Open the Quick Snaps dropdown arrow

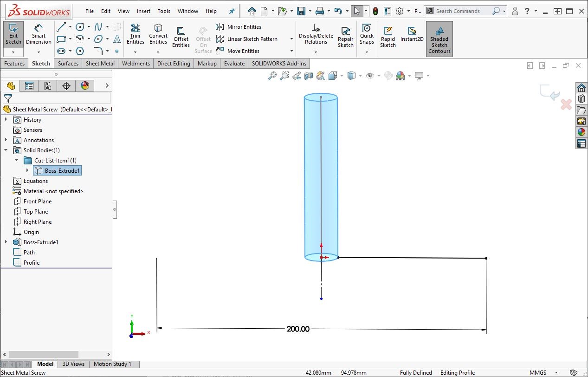(x=367, y=52)
